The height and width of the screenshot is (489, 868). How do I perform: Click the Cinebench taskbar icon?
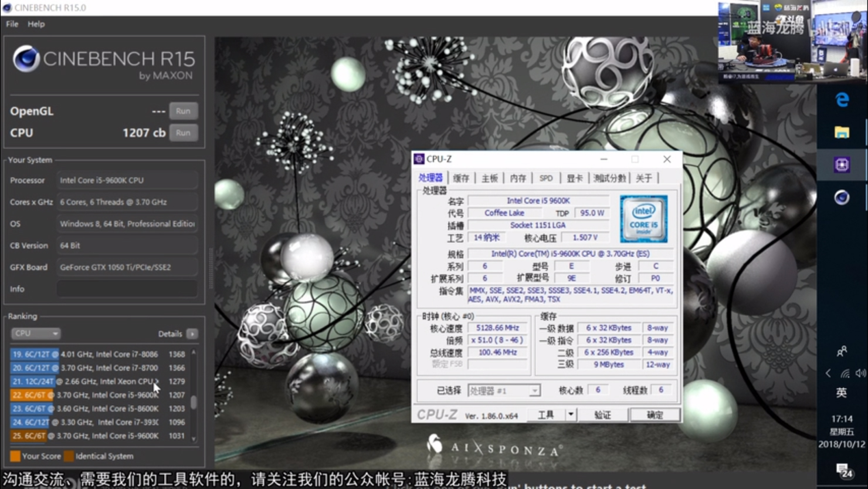[842, 198]
